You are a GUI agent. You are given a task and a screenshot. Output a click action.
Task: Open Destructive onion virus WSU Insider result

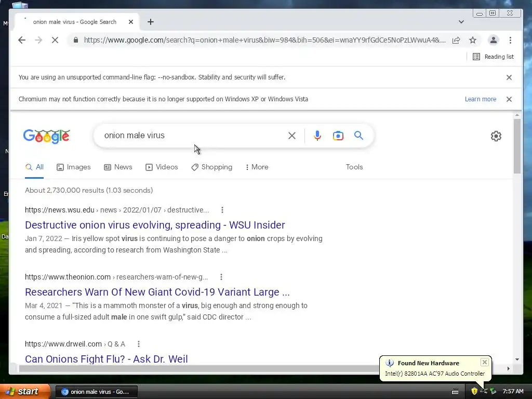point(155,225)
